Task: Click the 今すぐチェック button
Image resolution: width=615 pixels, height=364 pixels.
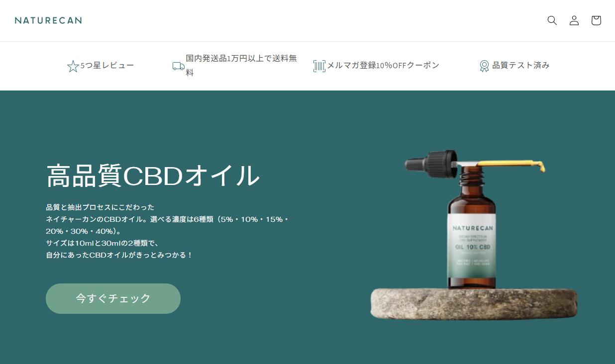Action: click(113, 298)
